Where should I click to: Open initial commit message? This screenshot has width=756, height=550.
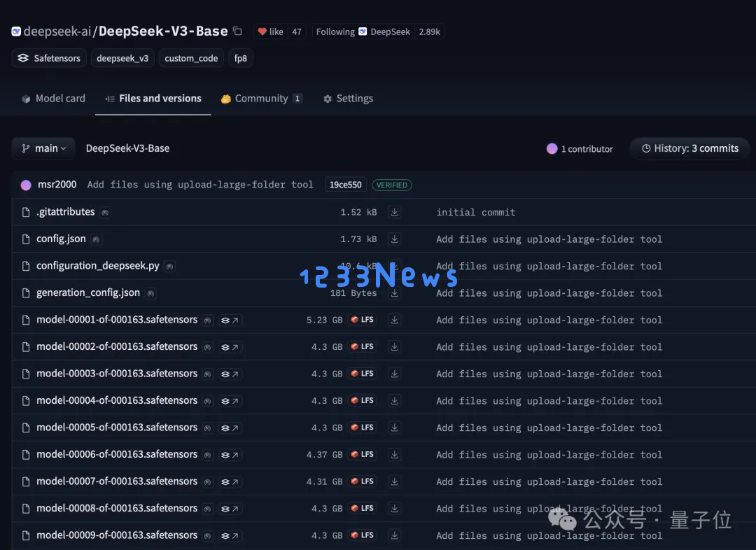pos(476,212)
